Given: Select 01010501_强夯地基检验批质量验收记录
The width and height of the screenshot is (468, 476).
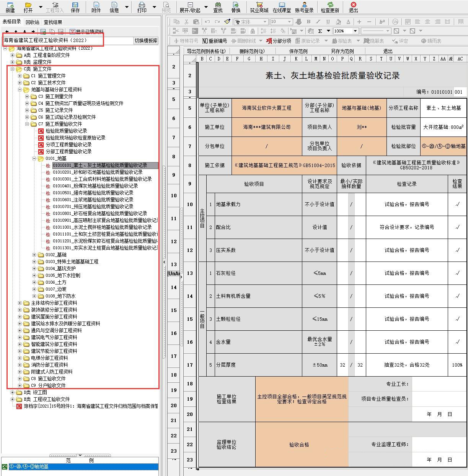Looking at the screenshot, I should (93, 193).
